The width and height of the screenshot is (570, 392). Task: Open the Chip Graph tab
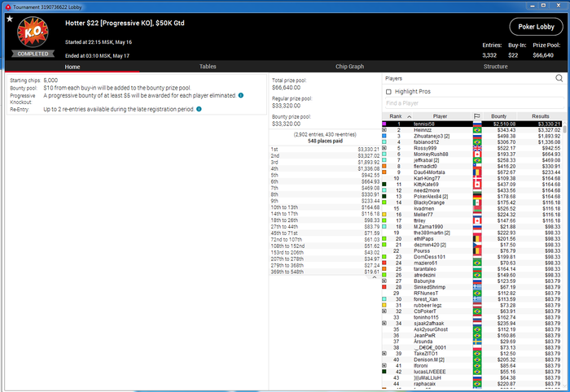tap(349, 67)
